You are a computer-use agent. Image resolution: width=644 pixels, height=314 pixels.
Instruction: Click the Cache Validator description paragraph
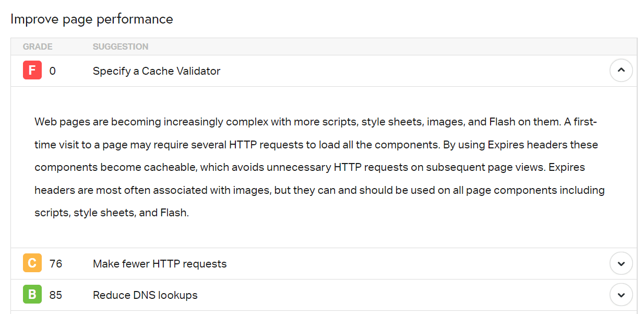pos(319,167)
